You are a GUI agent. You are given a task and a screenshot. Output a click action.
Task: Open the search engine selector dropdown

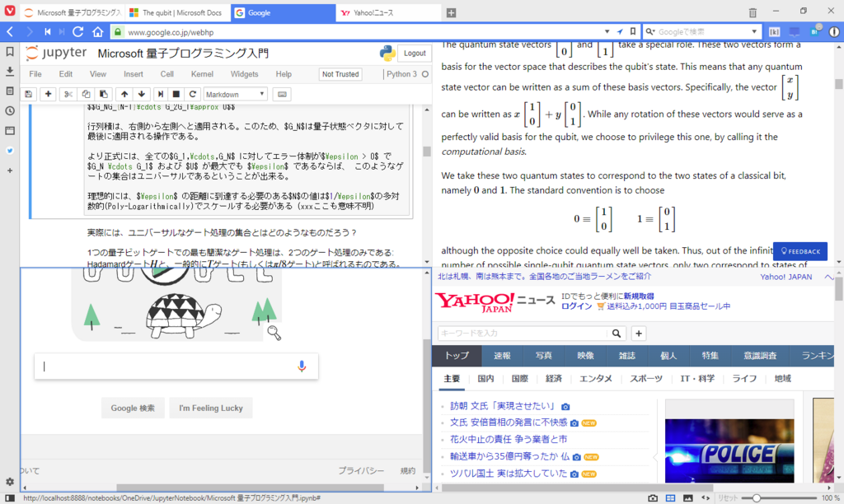point(650,32)
